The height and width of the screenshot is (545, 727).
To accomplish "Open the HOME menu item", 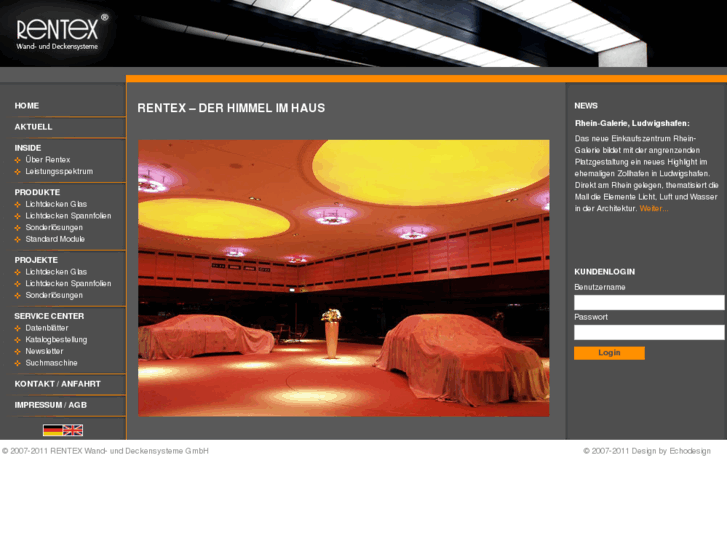I will point(26,106).
